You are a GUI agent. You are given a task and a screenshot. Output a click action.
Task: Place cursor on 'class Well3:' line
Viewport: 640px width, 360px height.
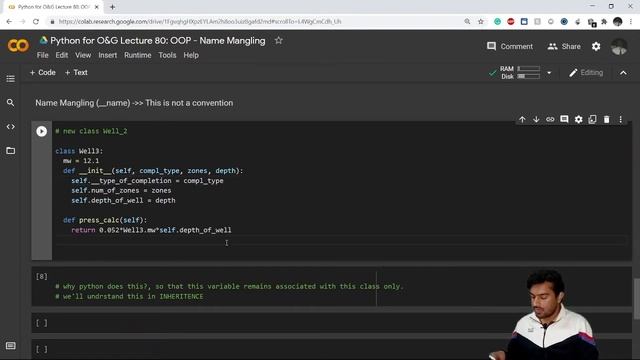point(79,151)
